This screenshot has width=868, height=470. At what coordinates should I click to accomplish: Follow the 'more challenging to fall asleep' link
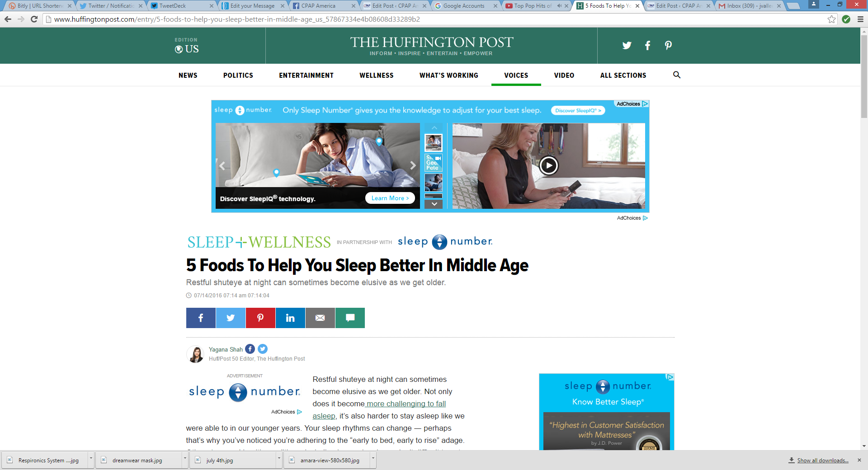click(406, 404)
